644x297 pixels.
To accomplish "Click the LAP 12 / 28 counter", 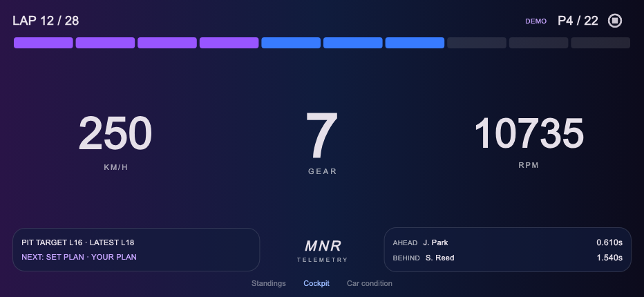I will coord(46,21).
